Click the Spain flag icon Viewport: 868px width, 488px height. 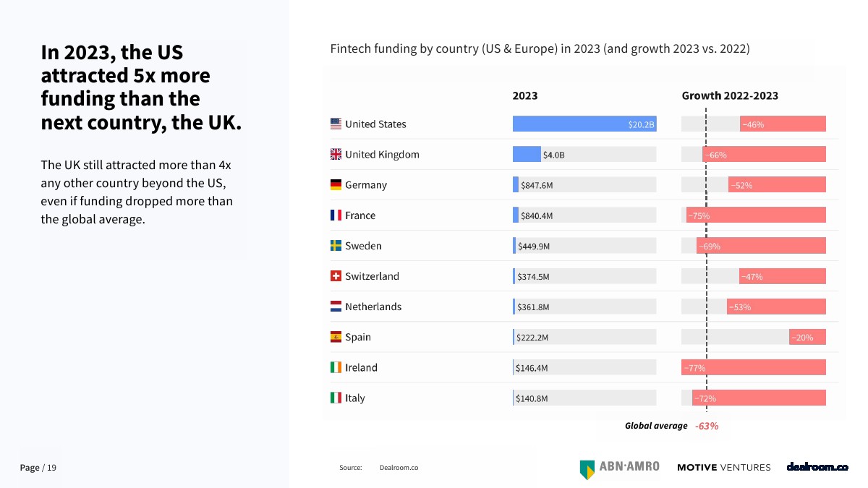pyautogui.click(x=336, y=337)
